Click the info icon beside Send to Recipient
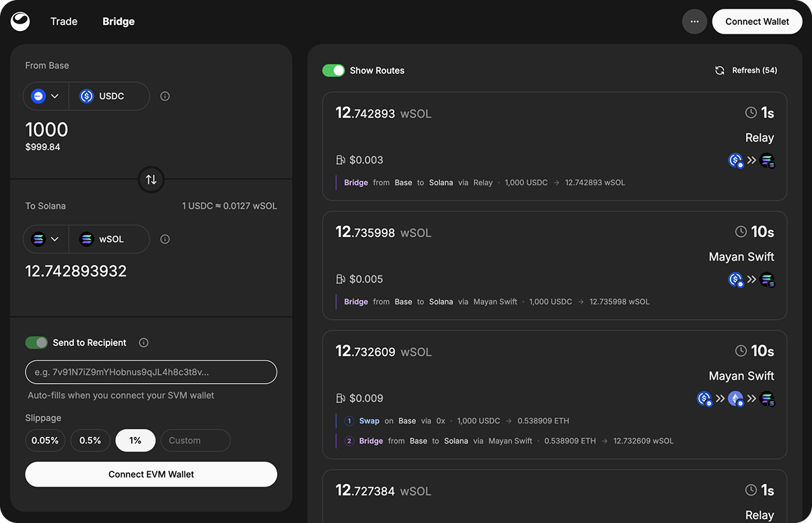Screen dimensions: 812x523 tap(143, 343)
